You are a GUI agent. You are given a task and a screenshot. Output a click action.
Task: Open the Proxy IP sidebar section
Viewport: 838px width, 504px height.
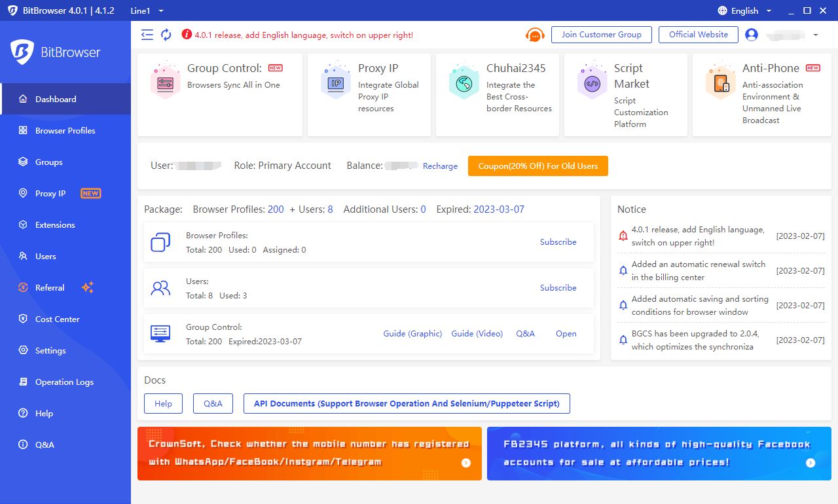click(x=50, y=193)
